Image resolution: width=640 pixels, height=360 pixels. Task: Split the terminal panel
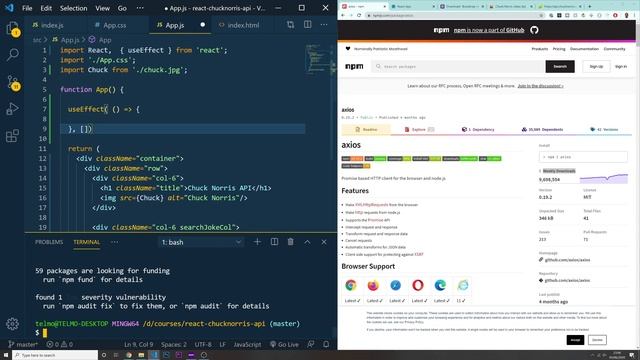click(x=274, y=242)
